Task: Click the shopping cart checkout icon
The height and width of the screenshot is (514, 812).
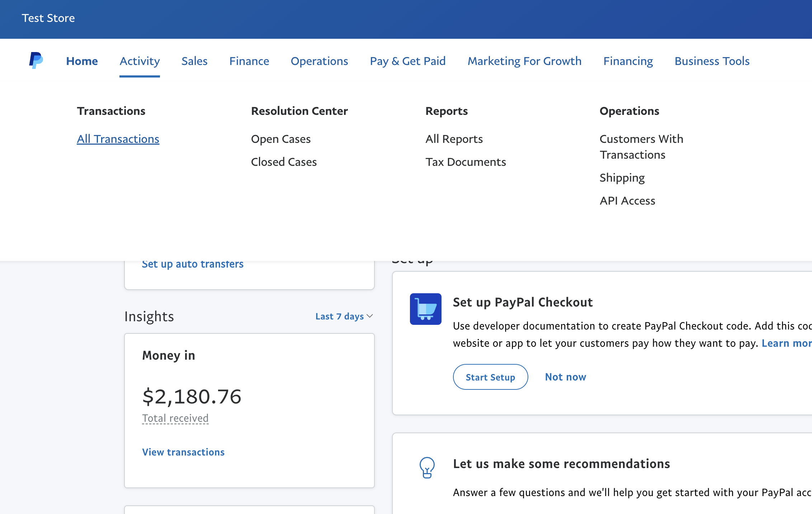Action: pyautogui.click(x=425, y=309)
